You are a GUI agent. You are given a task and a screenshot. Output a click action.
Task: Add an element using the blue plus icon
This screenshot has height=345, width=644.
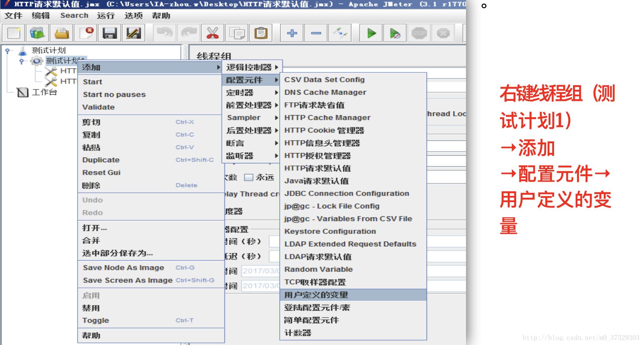(292, 33)
